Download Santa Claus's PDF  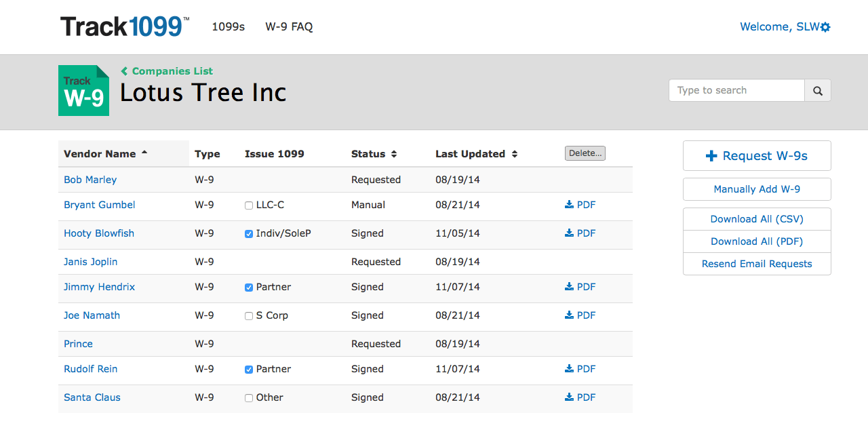(580, 397)
